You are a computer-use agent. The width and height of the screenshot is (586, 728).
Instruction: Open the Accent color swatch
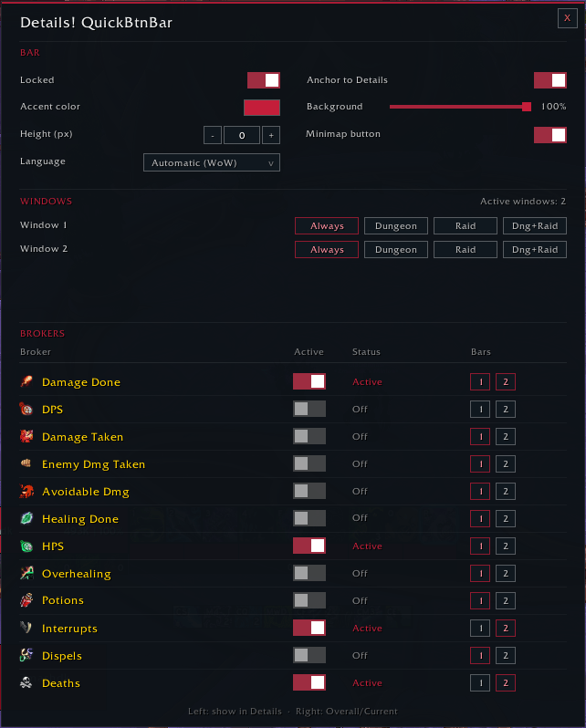(x=262, y=108)
